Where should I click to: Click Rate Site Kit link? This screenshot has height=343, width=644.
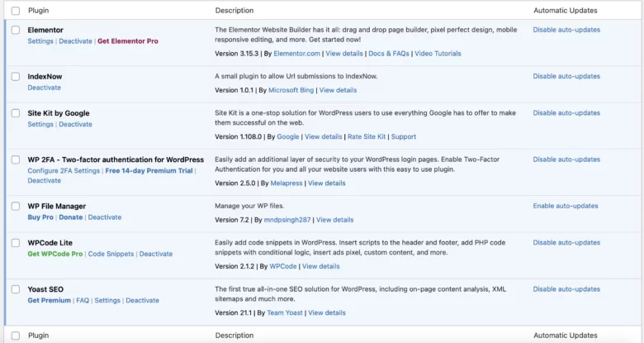point(366,136)
